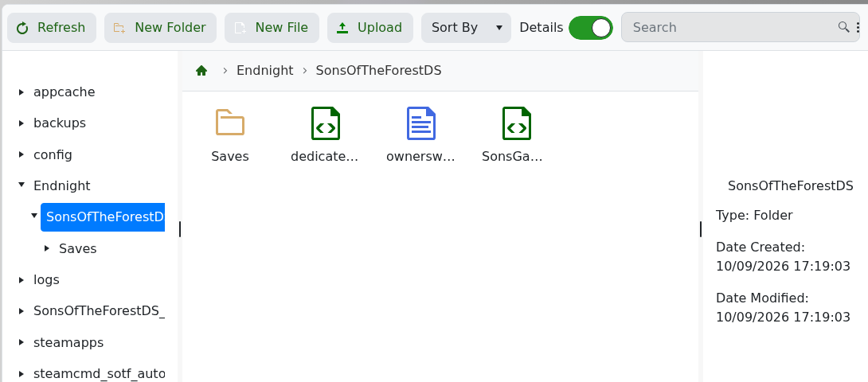This screenshot has width=868, height=382.
Task: Select the ownersw... text document icon
Action: click(x=420, y=123)
